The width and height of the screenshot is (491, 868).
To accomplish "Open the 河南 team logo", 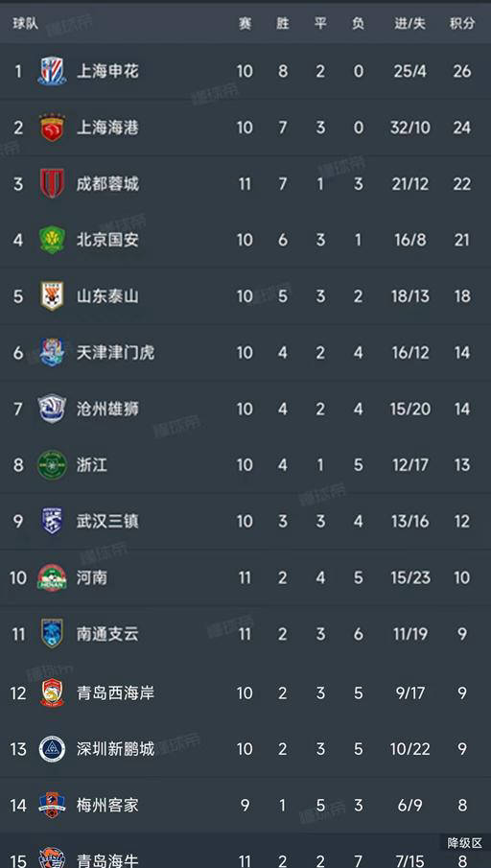I will (x=52, y=578).
